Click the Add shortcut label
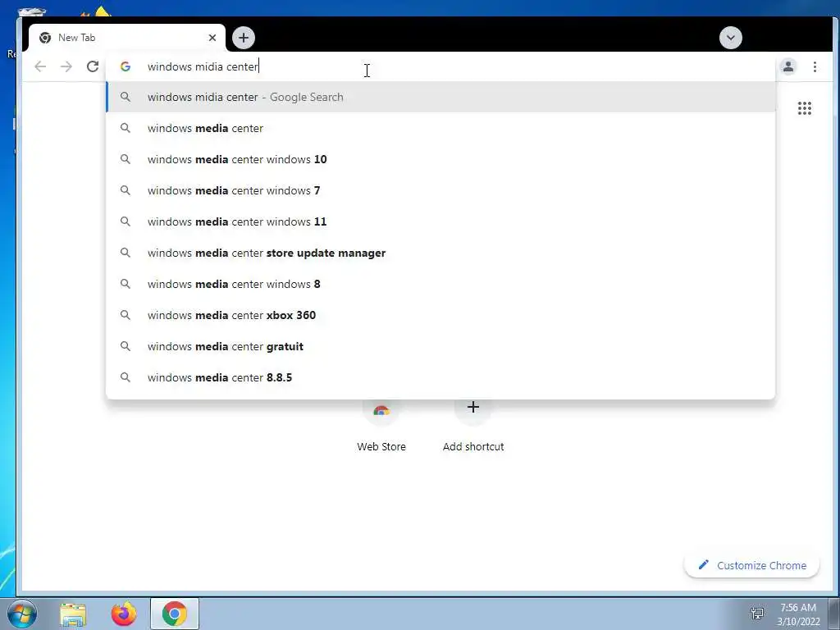 click(x=473, y=446)
